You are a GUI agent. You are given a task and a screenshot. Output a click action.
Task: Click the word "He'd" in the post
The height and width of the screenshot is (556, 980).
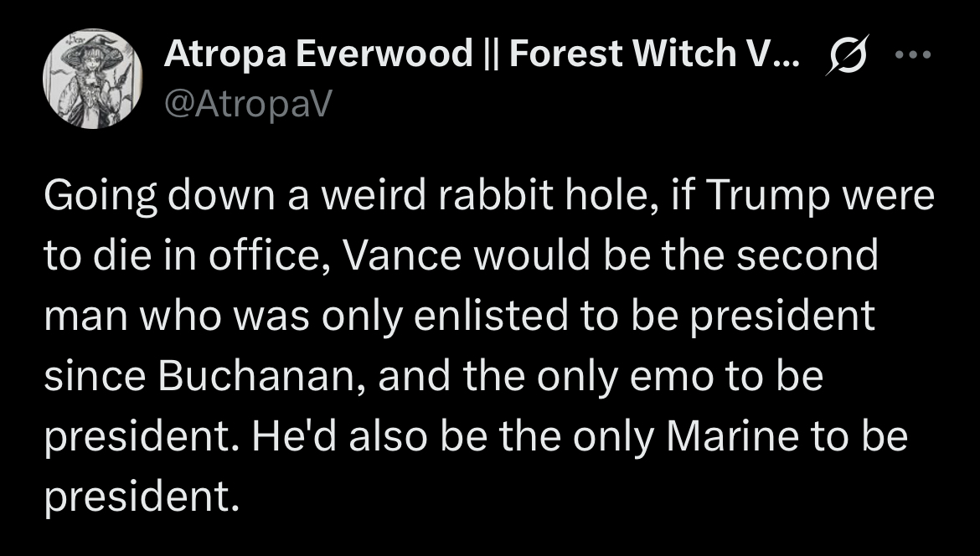pos(296,437)
